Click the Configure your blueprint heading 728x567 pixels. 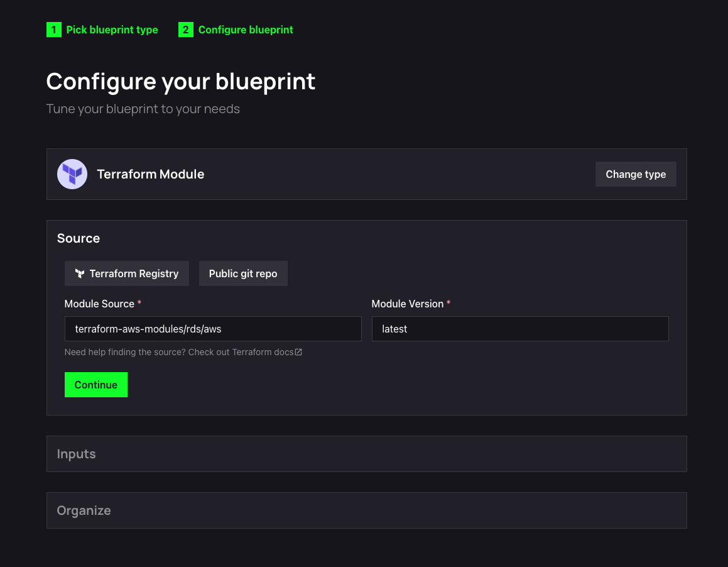pyautogui.click(x=181, y=82)
